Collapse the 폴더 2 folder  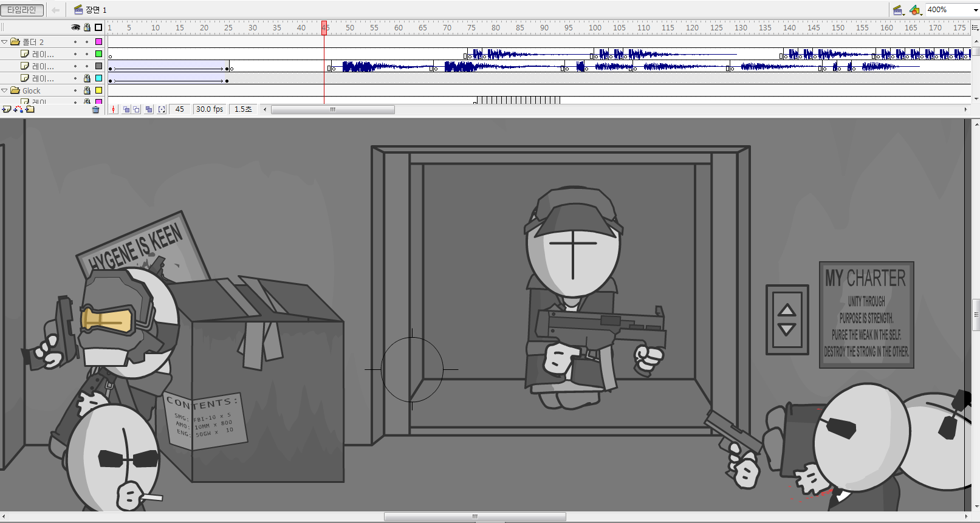point(4,42)
